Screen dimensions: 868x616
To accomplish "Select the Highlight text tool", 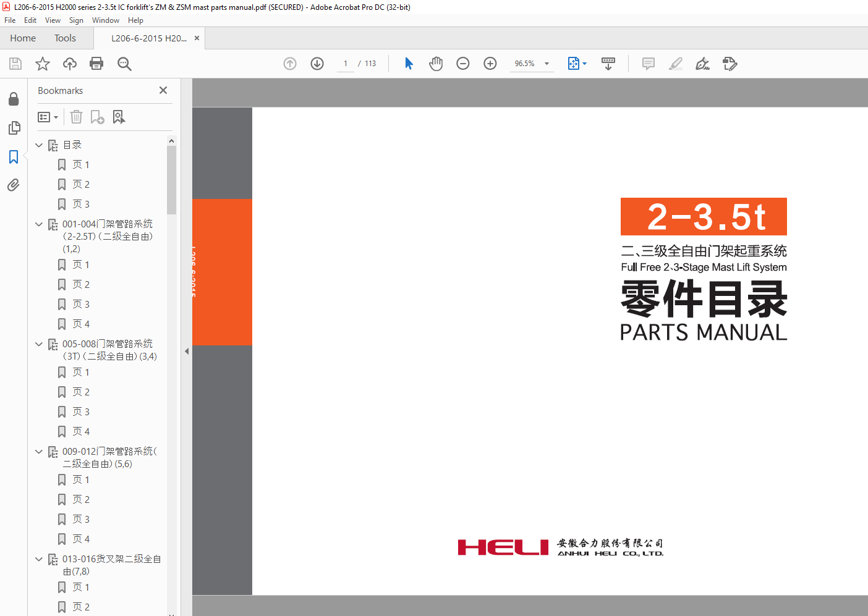I will [x=676, y=64].
